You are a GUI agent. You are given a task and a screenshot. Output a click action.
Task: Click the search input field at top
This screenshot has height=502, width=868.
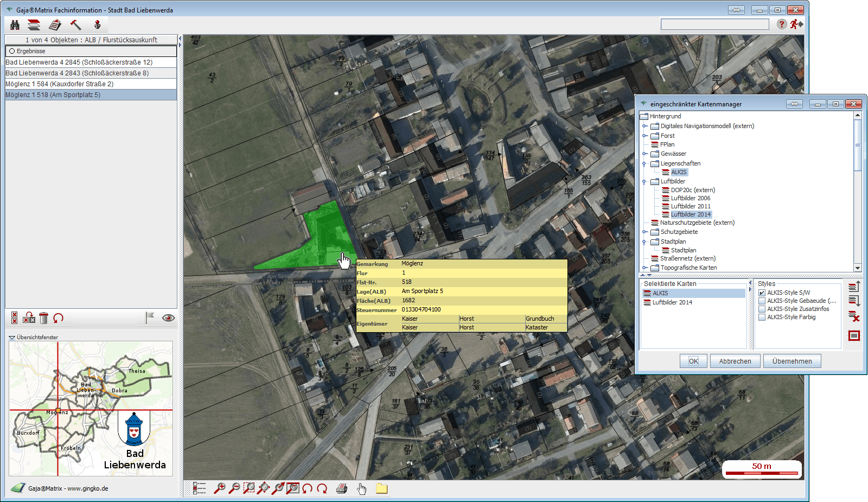point(714,24)
